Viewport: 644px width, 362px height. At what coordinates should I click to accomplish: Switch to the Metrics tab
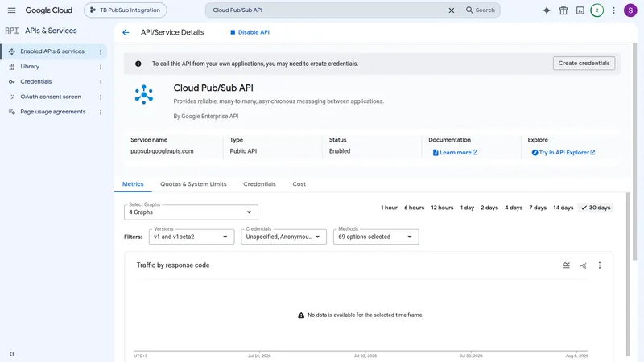pyautogui.click(x=133, y=184)
